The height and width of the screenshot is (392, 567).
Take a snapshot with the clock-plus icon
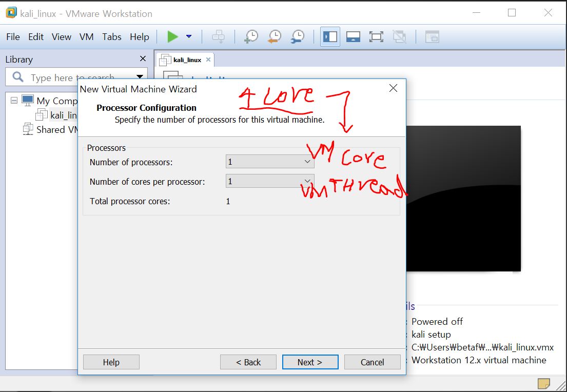(251, 36)
